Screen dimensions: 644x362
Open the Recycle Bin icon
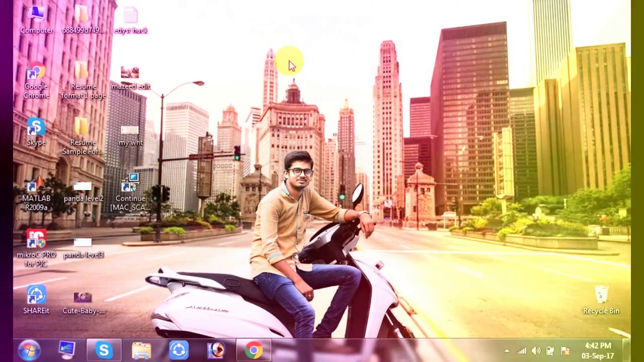click(x=601, y=300)
